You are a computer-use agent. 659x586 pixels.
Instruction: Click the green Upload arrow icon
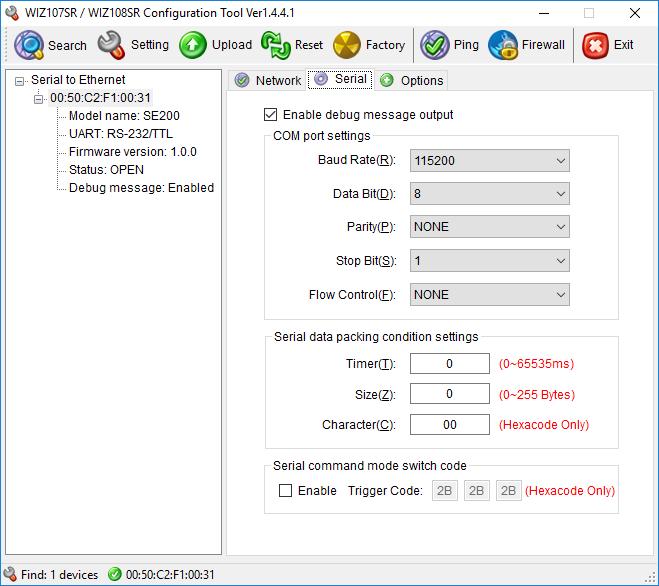tap(193, 45)
